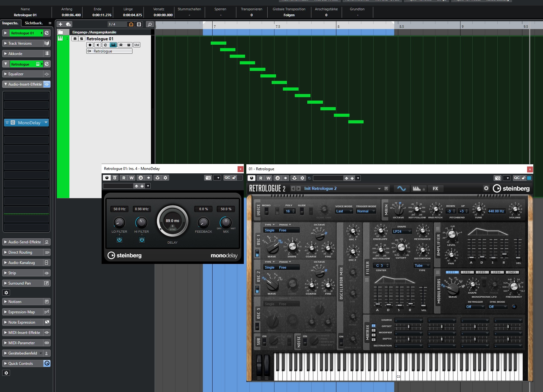Click the add track plus icon
Viewport: 543px width, 392px height.
click(60, 24)
